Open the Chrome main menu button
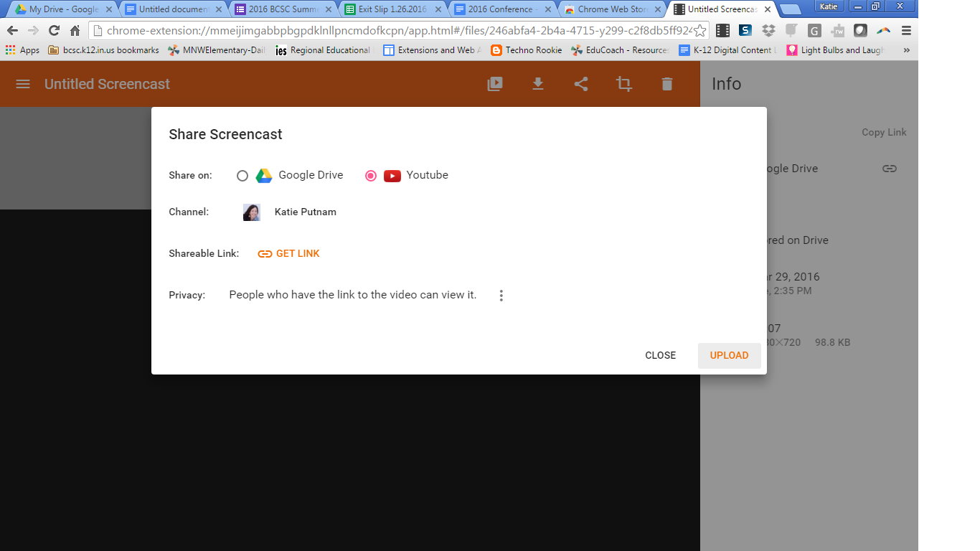This screenshot has width=980, height=551. tap(906, 31)
